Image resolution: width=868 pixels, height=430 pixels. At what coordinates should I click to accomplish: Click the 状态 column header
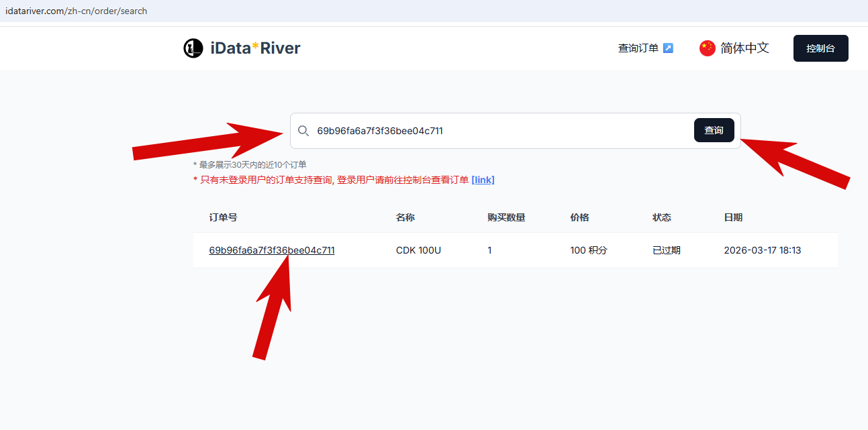662,217
